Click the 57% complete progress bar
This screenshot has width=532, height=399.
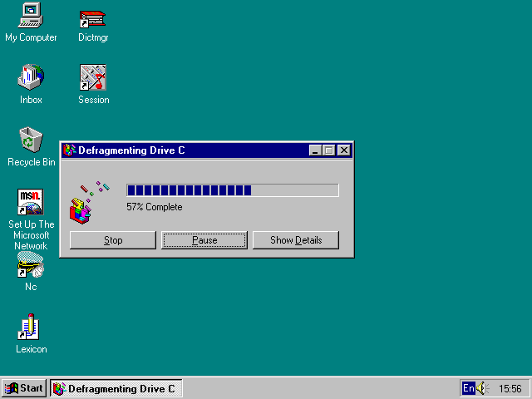(x=232, y=190)
